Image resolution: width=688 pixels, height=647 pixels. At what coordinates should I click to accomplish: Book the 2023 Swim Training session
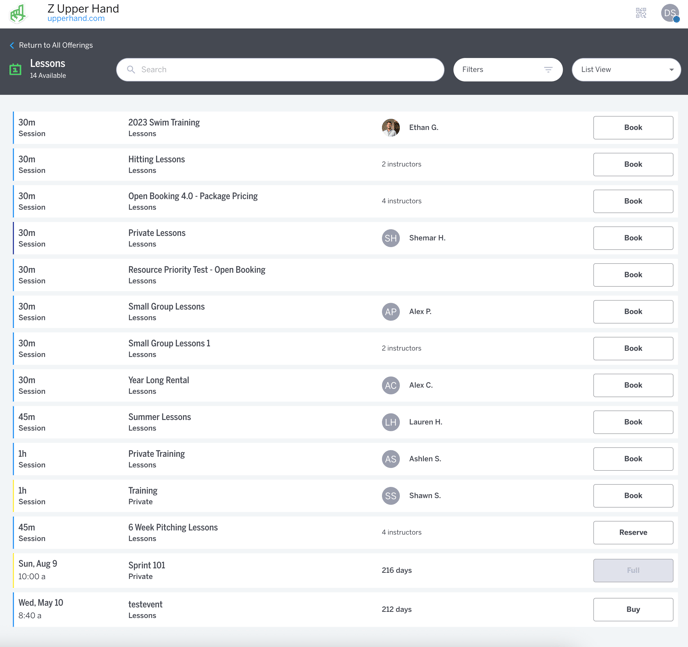[633, 128]
